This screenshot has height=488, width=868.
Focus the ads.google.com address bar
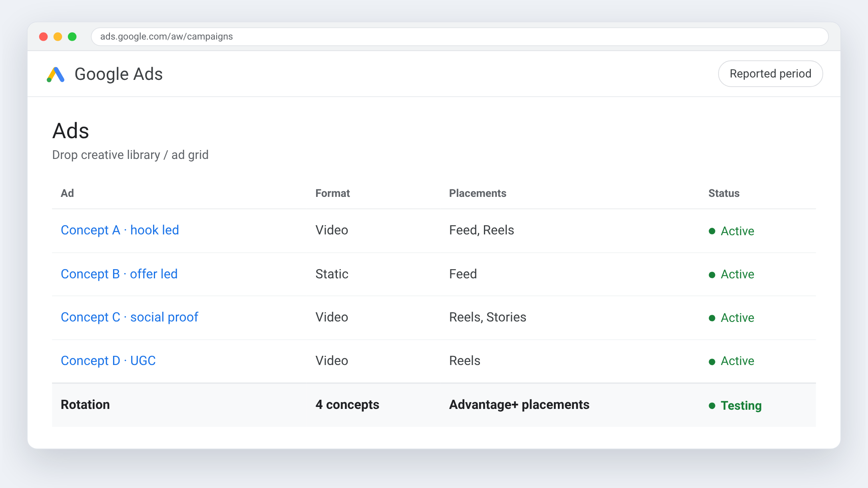click(460, 37)
